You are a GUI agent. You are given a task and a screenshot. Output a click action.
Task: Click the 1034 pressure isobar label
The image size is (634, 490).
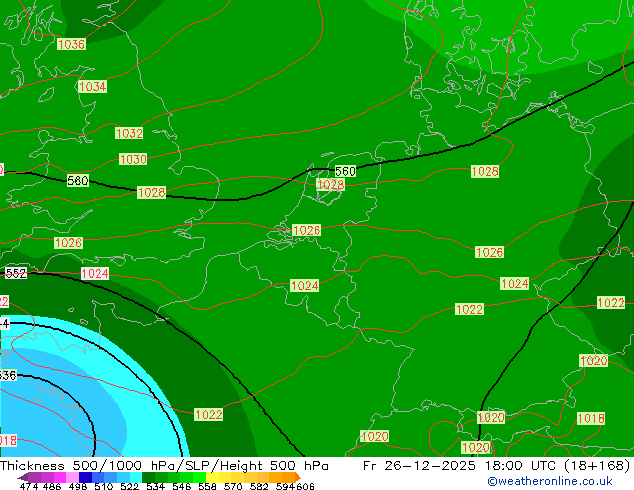[x=92, y=87]
